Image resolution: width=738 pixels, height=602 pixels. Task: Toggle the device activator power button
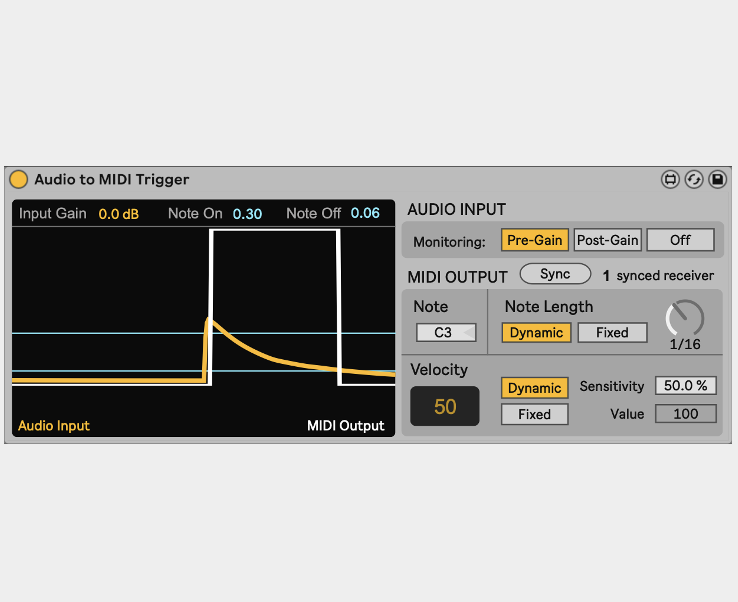tap(19, 180)
